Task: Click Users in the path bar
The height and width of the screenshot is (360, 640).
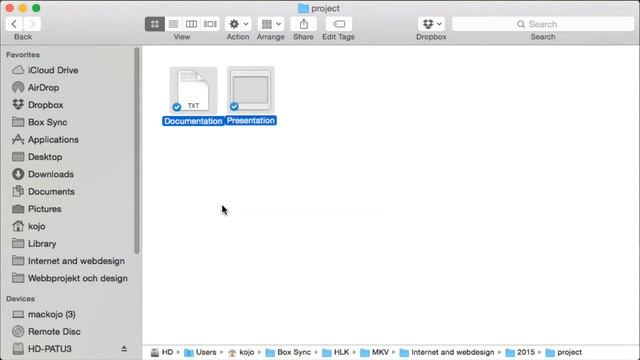Action: tap(200, 352)
